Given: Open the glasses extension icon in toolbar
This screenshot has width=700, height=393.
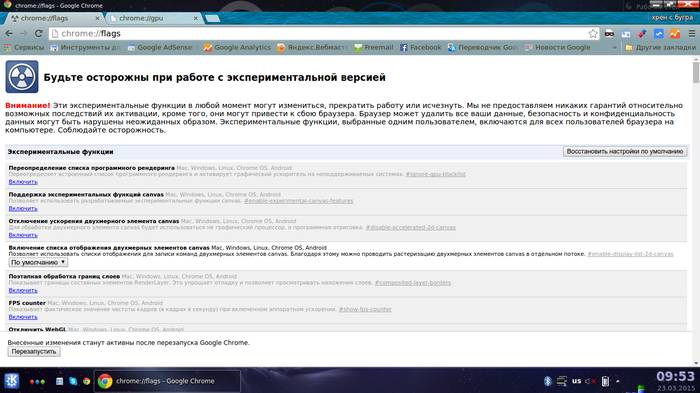Looking at the screenshot, I should (609, 33).
